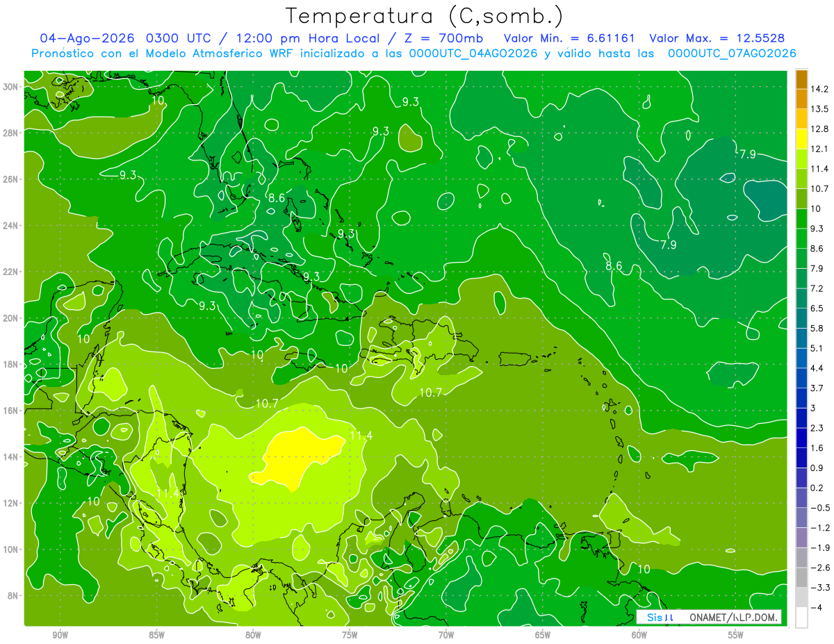Click the 8N latitude axis label
Image resolution: width=834 pixels, height=644 pixels.
click(14, 595)
